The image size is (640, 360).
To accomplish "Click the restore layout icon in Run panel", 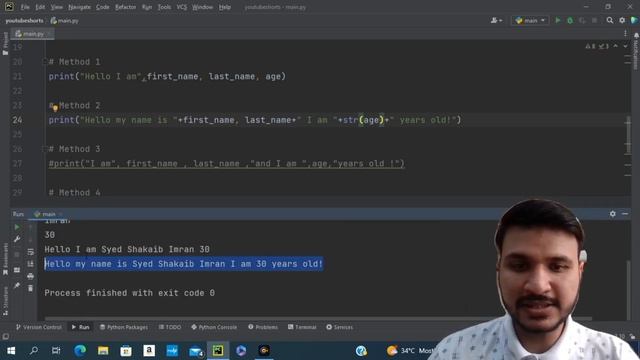I will [x=17, y=270].
